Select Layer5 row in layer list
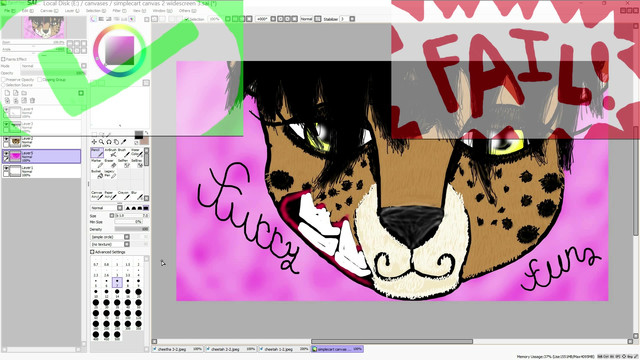The image size is (640, 360). click(41, 156)
